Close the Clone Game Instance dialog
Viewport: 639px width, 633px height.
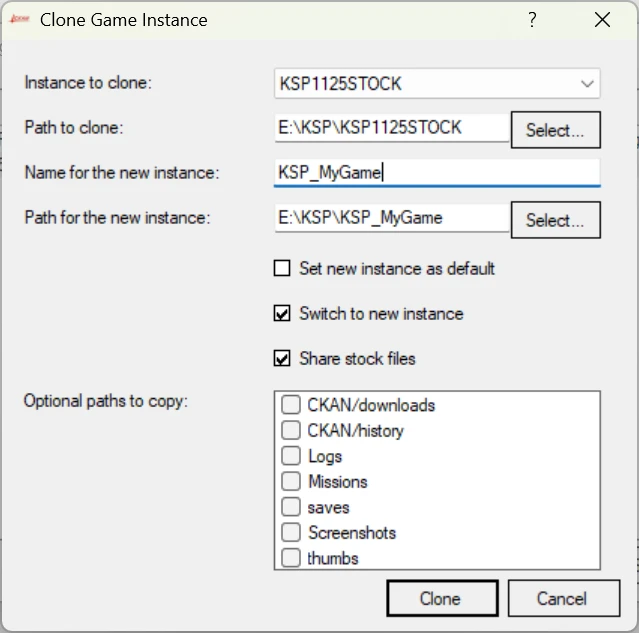coord(602,19)
